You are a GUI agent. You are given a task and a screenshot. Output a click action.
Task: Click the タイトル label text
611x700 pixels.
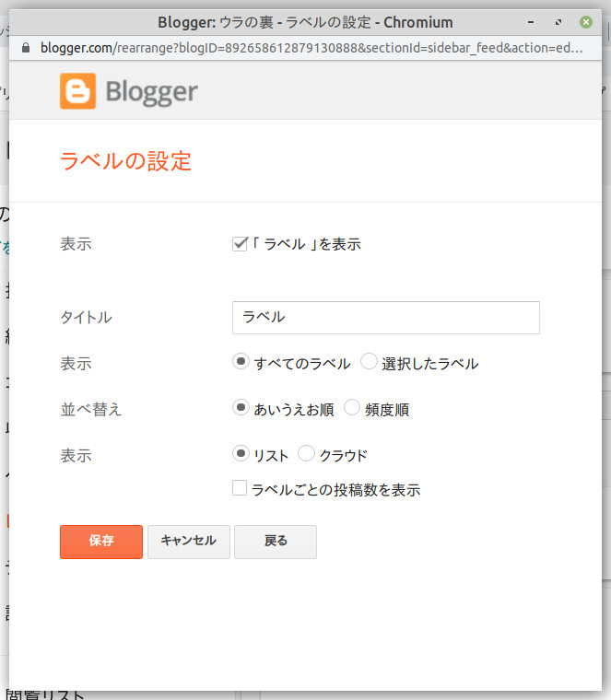pyautogui.click(x=87, y=318)
